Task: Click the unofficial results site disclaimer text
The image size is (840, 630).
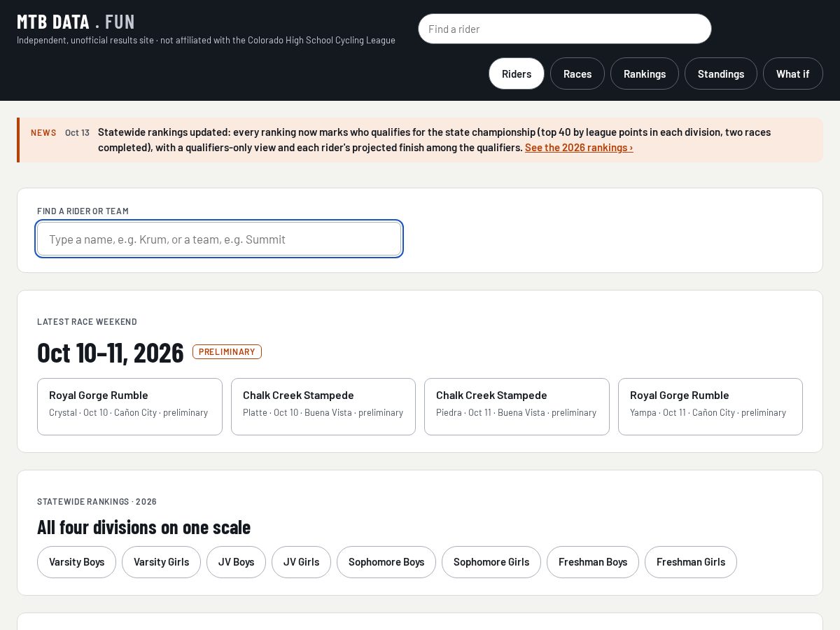Action: pos(206,41)
